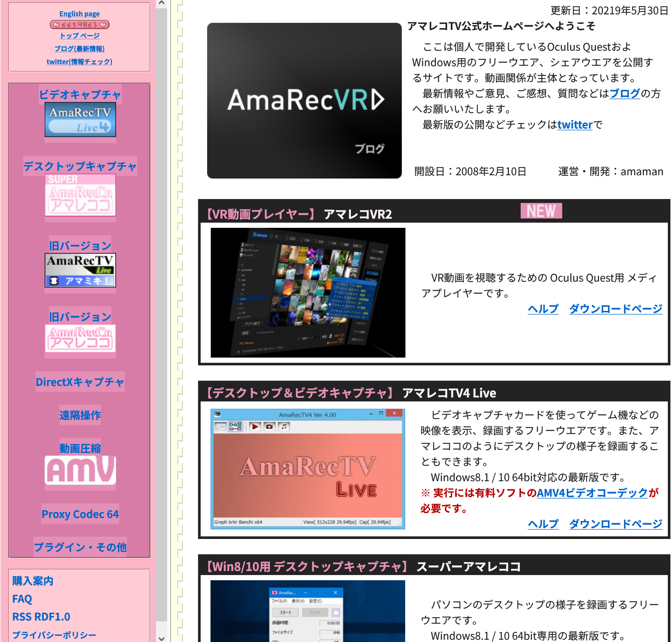This screenshot has height=642, width=672.
Task: Select 遠隔操作 in the sidebar
Action: [80, 415]
